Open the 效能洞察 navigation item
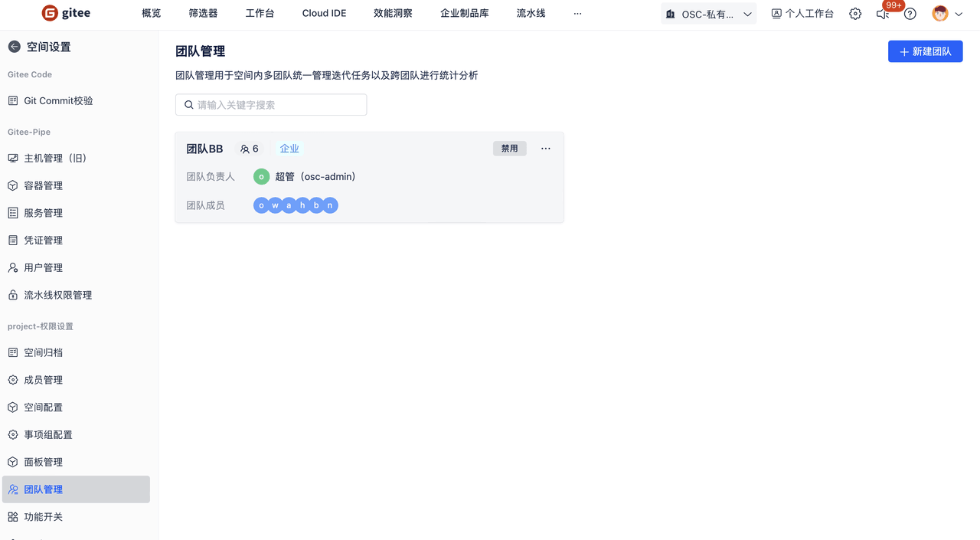This screenshot has width=980, height=540. pos(393,14)
